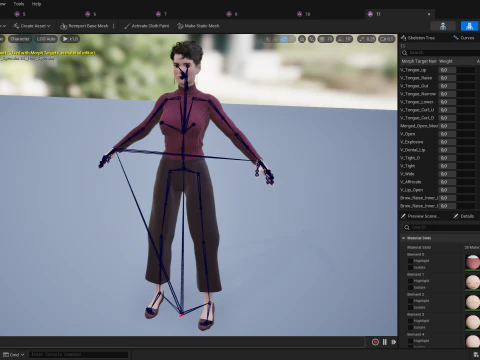Enable Highlight checkbox for Element 3
Image resolution: width=480 pixels, height=360 pixels.
[410, 321]
